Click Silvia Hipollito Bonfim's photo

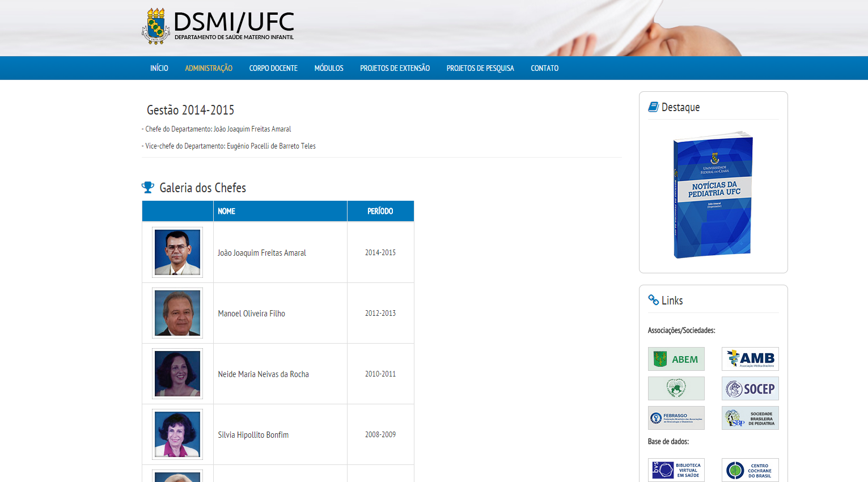pos(177,434)
